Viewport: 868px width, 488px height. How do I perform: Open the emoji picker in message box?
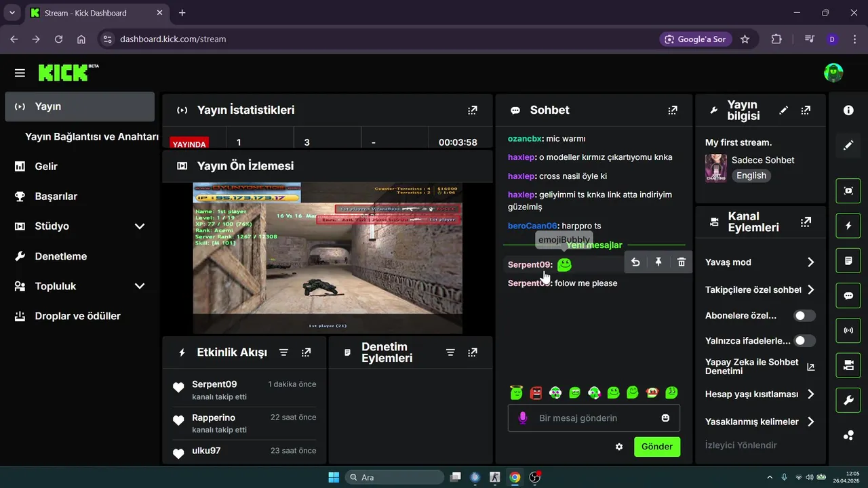point(665,418)
